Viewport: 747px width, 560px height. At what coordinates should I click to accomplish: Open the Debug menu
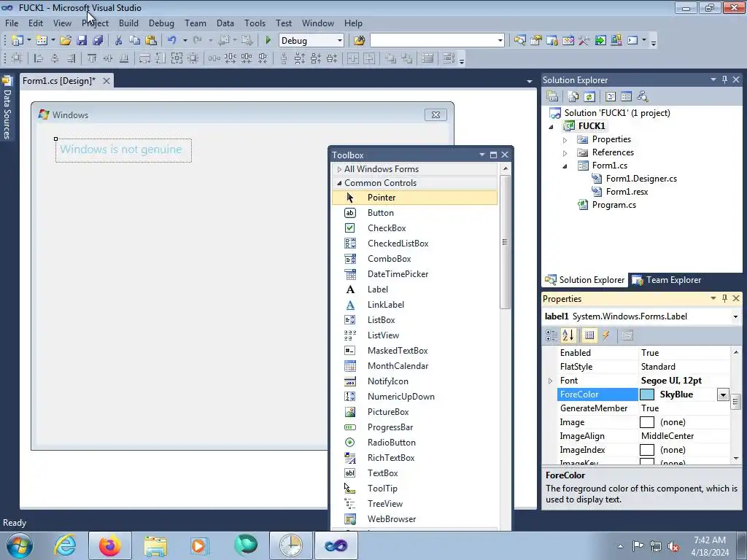[161, 23]
